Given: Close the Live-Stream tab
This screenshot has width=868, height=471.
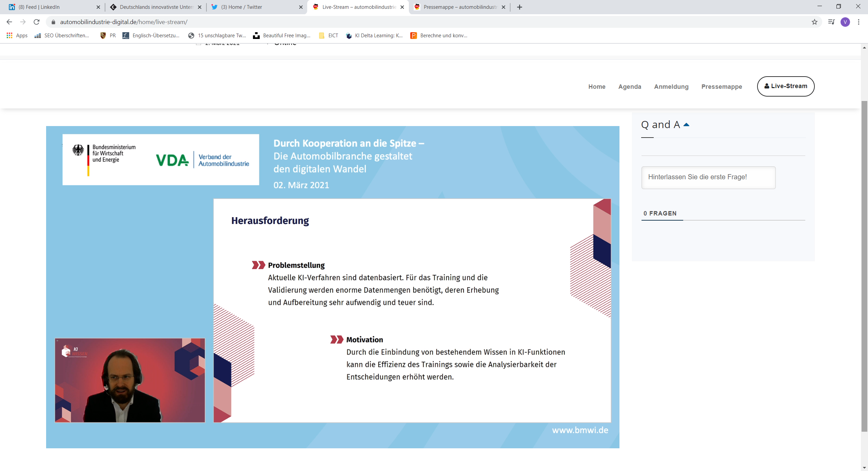Looking at the screenshot, I should 402,7.
